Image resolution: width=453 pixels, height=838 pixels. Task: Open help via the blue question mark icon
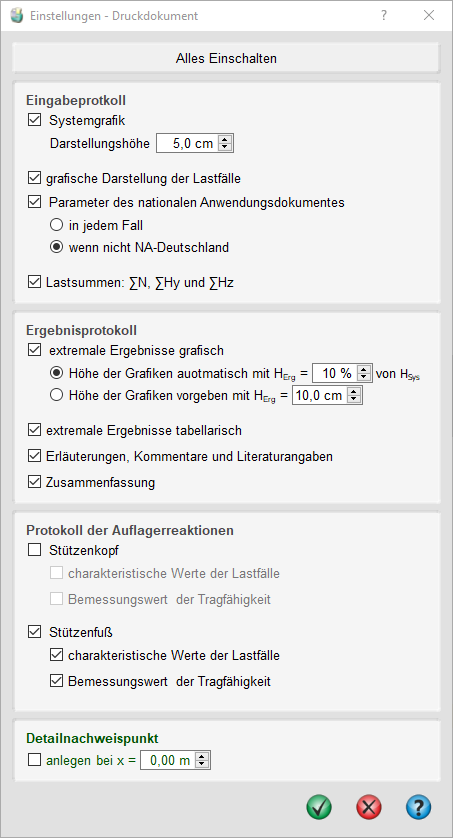[x=418, y=806]
